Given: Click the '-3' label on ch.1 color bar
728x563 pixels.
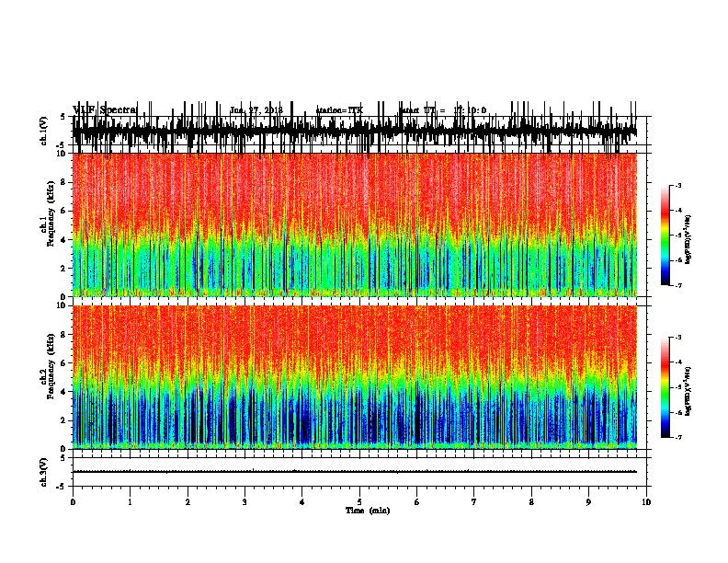Looking at the screenshot, I should coord(677,186).
